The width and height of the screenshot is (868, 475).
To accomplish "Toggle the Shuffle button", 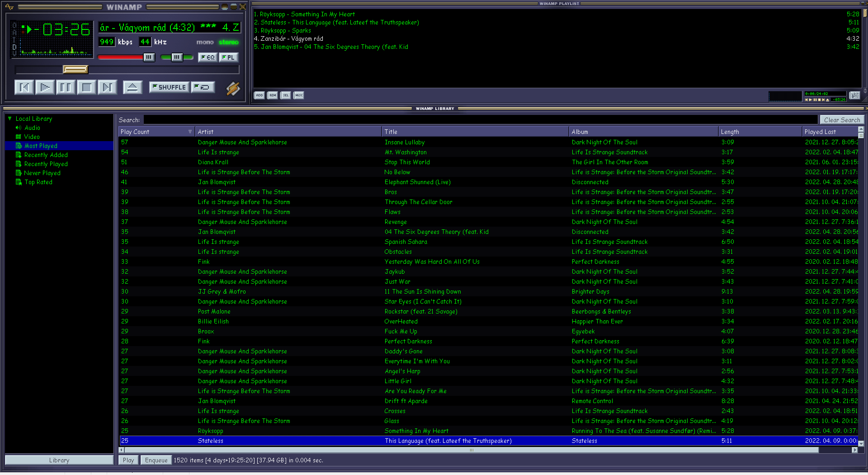I will tap(169, 87).
